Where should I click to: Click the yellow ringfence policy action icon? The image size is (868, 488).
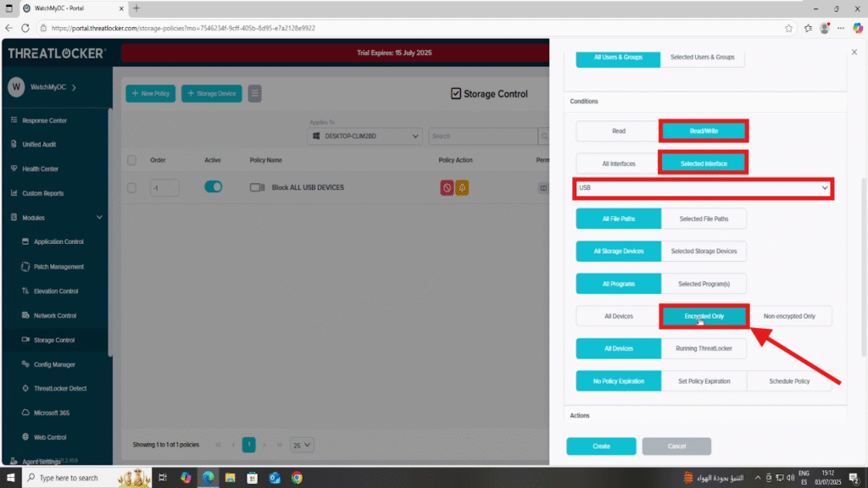pyautogui.click(x=462, y=187)
